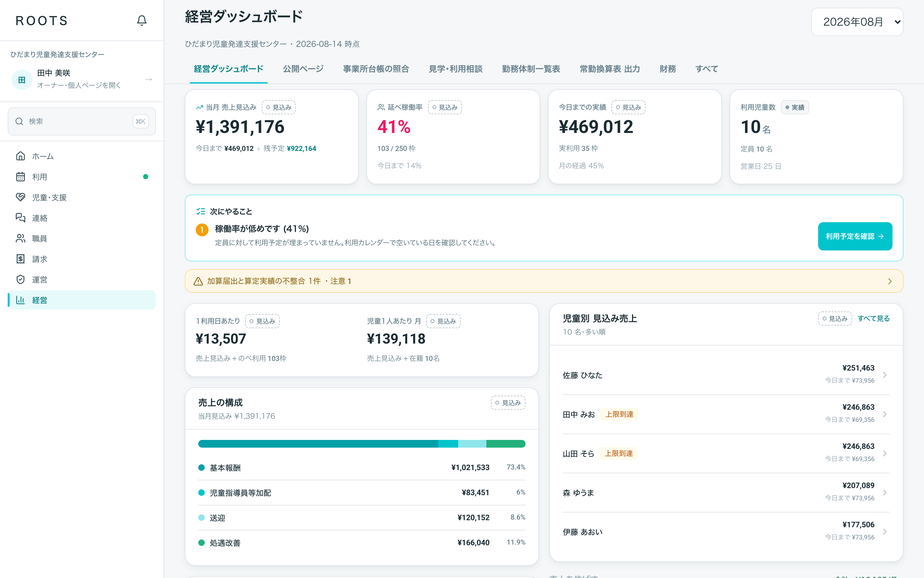
Task: Click the 利用予定を確認 button
Action: click(855, 236)
